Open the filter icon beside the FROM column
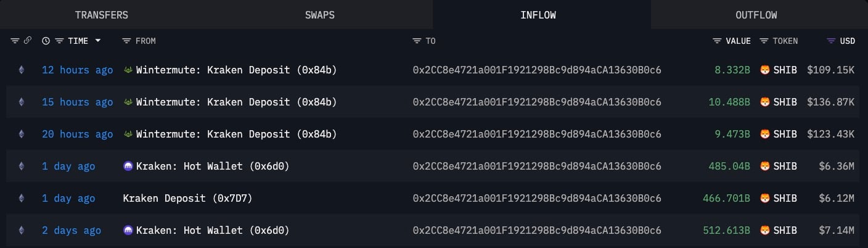 coord(126,41)
